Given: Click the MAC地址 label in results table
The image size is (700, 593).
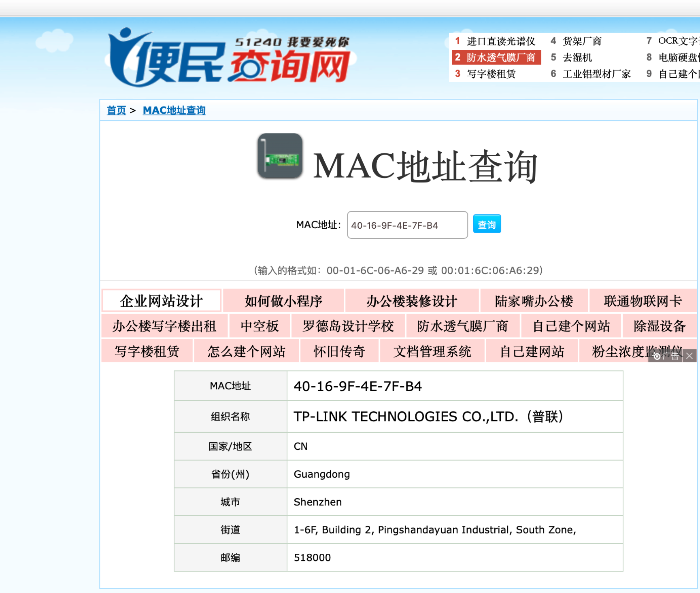Looking at the screenshot, I should (230, 386).
